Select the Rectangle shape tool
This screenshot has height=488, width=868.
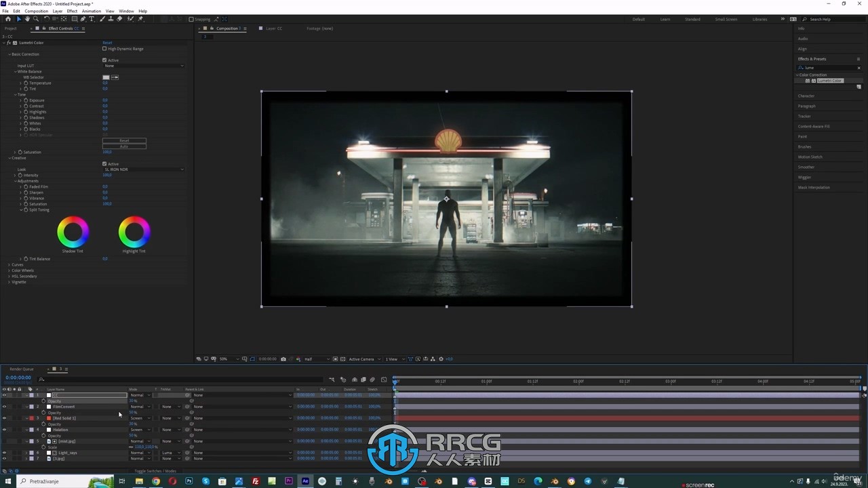(75, 19)
